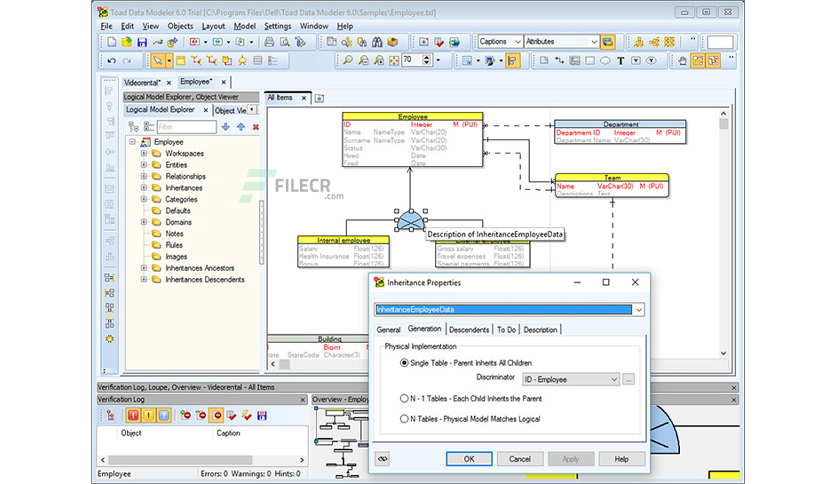
Task: Click the link icon in Inheritance Properties dialog
Action: (x=382, y=459)
